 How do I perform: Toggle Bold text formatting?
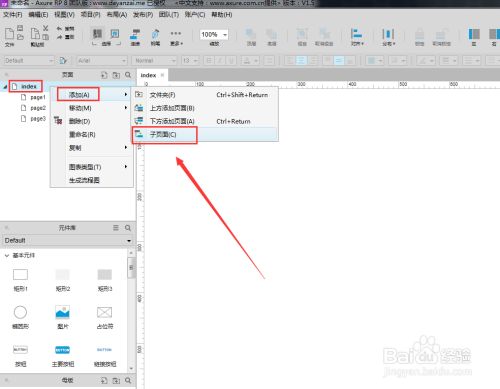tap(209, 60)
